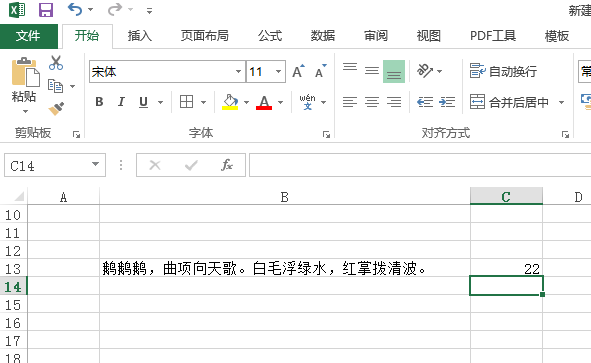Click the Select All corner triangle
This screenshot has height=363, width=591.
pos(18,196)
